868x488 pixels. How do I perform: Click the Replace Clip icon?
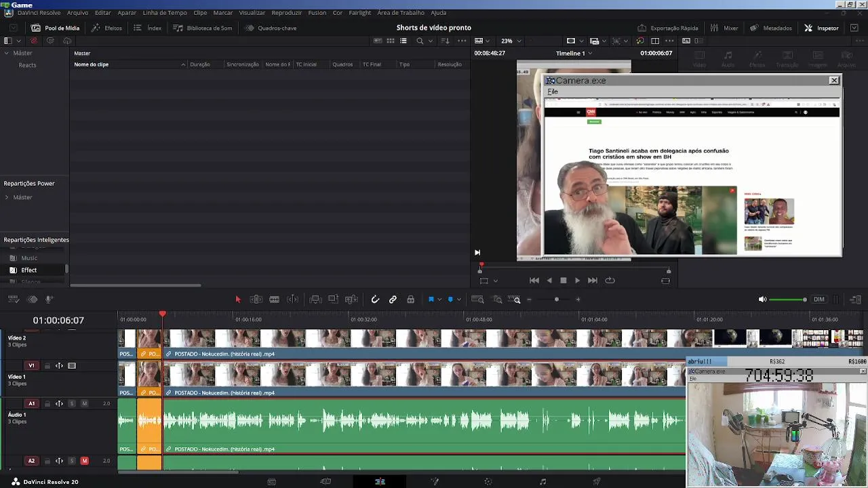(x=351, y=299)
